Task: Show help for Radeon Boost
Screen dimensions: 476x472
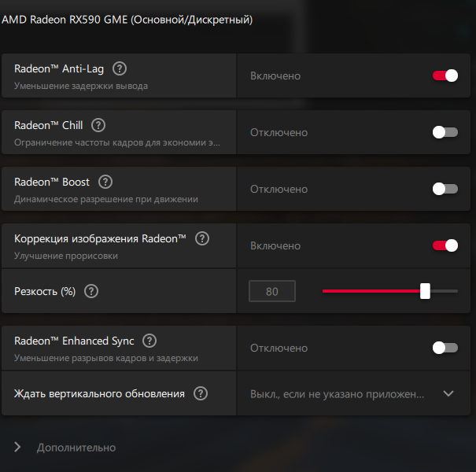Action: pos(105,182)
